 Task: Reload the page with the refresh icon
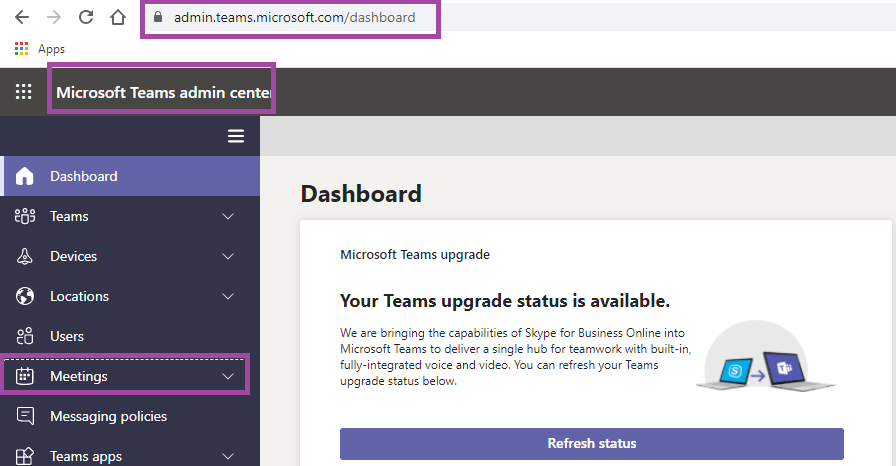(86, 17)
